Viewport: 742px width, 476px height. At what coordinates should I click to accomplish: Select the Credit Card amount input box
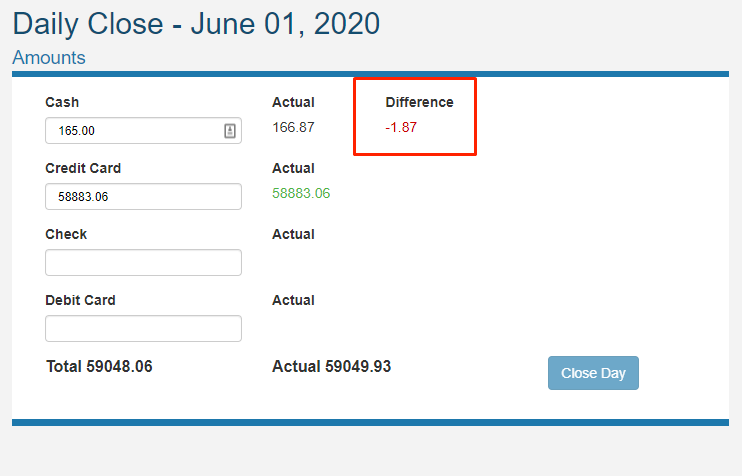click(143, 196)
